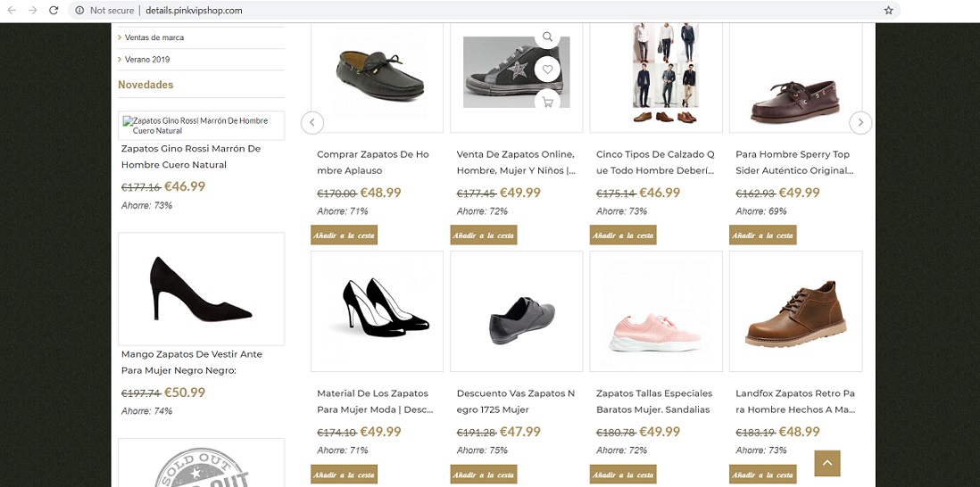Click the Ahorre: 75% savings text

pos(482,450)
